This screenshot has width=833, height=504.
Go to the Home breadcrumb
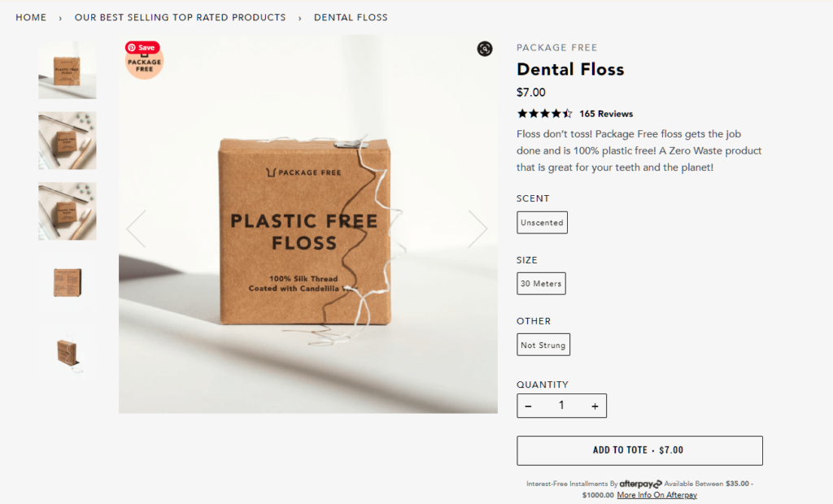click(31, 17)
